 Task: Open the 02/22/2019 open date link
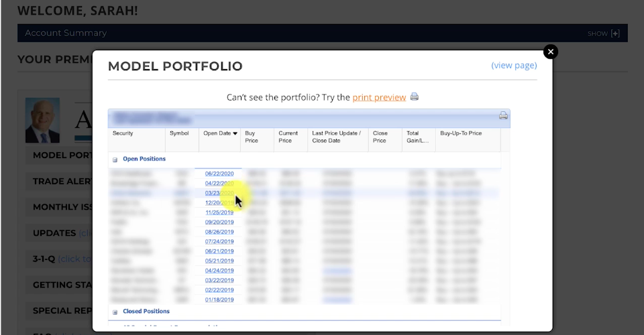[219, 290]
